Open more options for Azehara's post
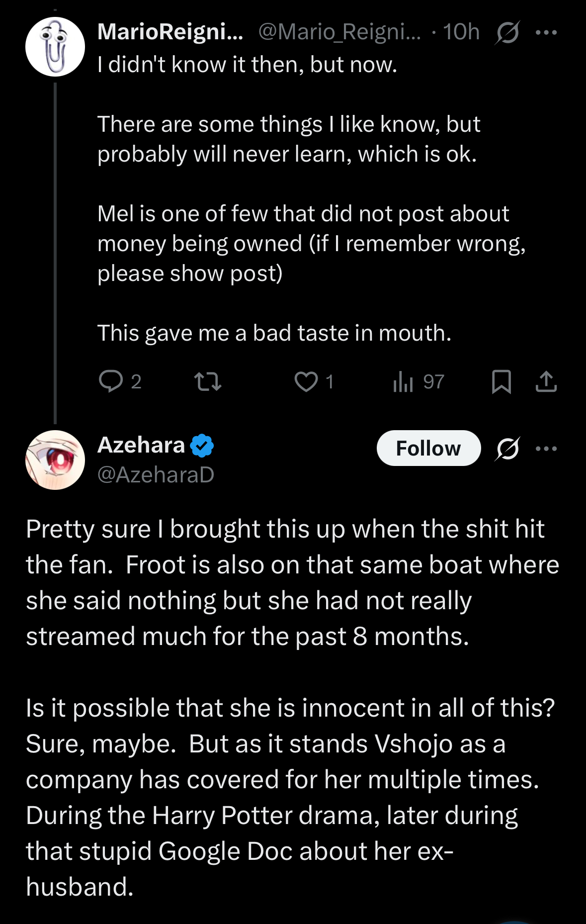The height and width of the screenshot is (924, 586). click(546, 449)
